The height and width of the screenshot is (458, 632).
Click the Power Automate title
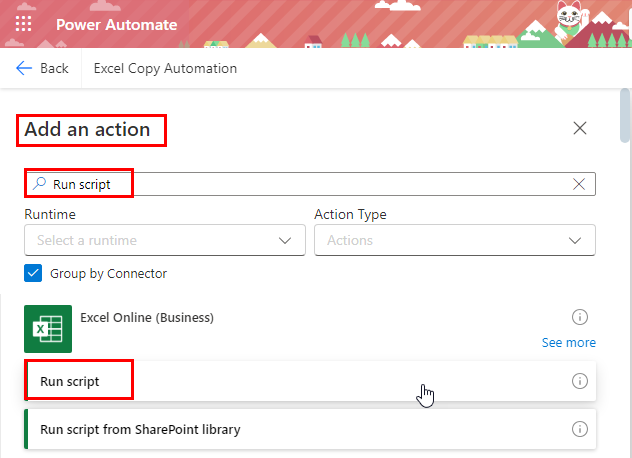pos(116,25)
